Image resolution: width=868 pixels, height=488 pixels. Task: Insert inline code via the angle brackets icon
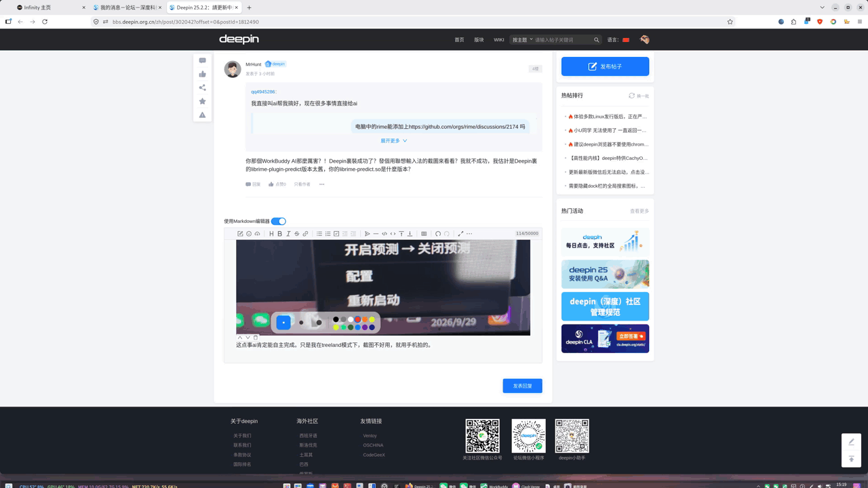click(393, 234)
